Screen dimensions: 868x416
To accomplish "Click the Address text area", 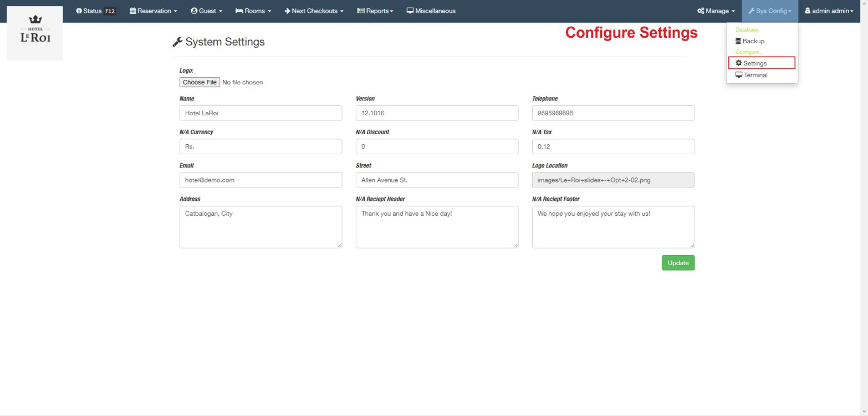I will click(261, 227).
